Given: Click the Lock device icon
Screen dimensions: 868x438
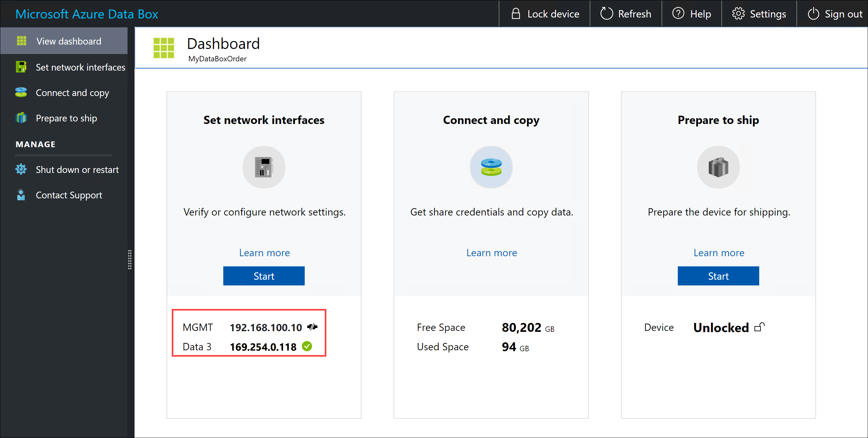Looking at the screenshot, I should click(515, 13).
